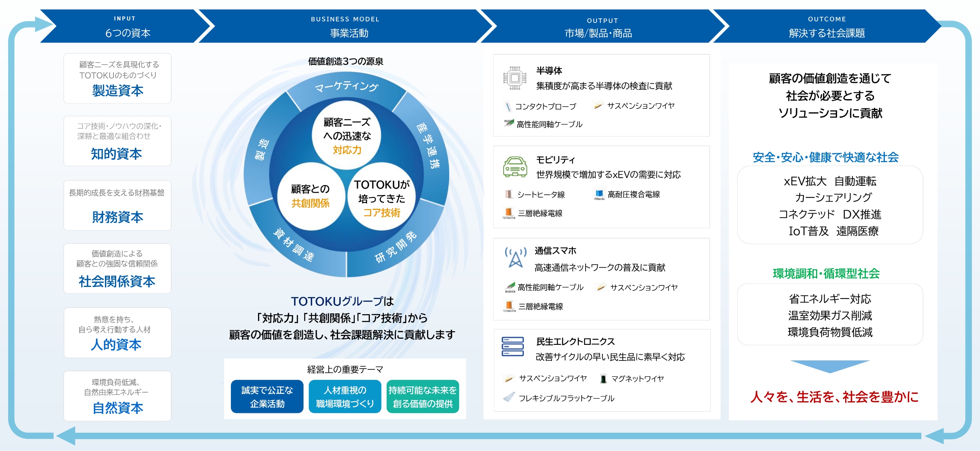980x451 pixels.
Task: Click the シートヒータ線 product icon
Action: click(509, 194)
